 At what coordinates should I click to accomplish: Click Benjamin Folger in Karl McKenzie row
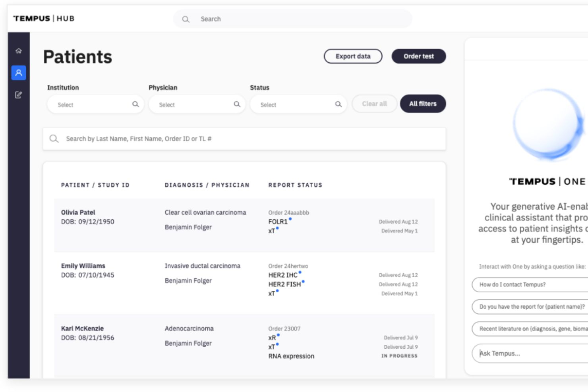coord(188,343)
